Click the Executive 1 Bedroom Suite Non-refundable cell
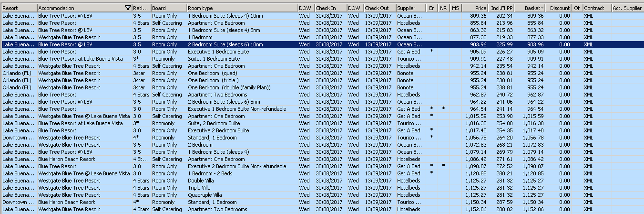This screenshot has width=644, height=214. click(x=242, y=109)
